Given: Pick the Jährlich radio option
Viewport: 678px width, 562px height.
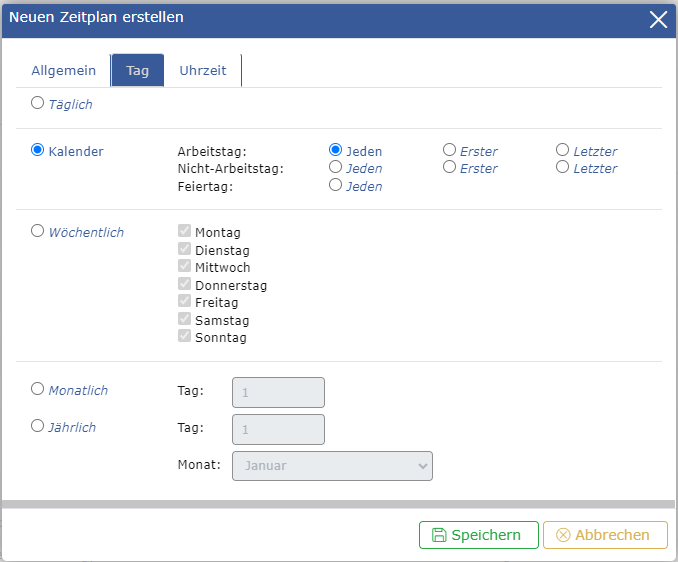Looking at the screenshot, I should [x=38, y=426].
